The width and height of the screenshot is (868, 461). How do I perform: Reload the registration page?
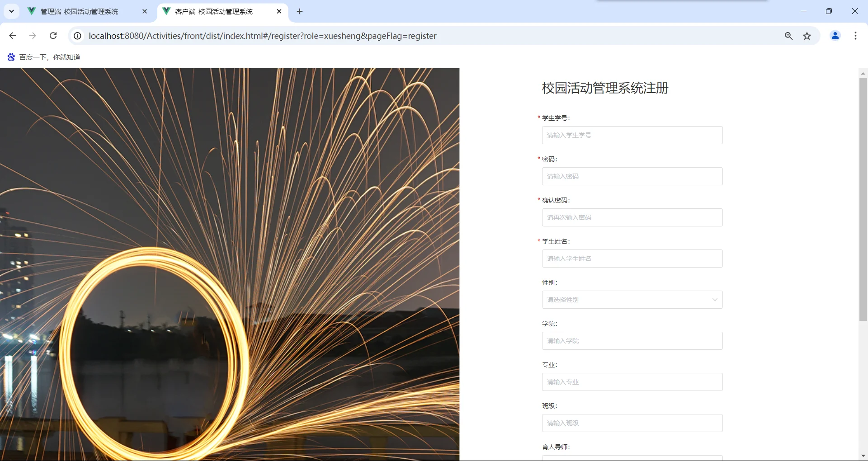(53, 36)
